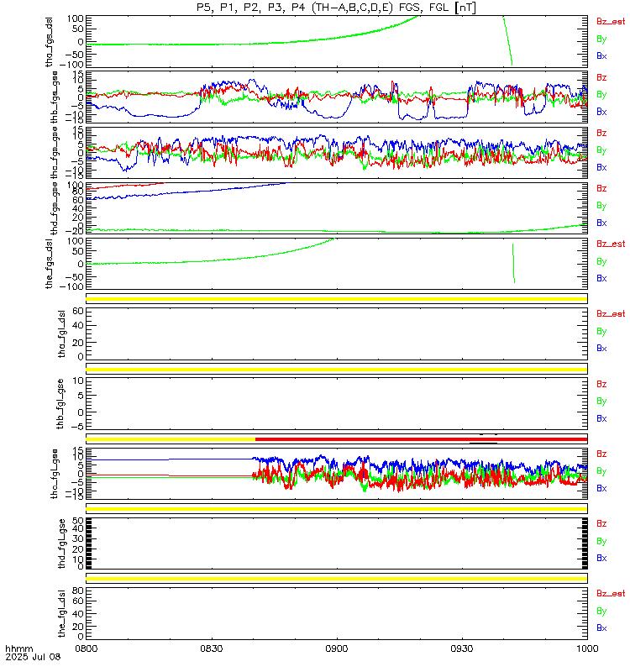
Task: Select the thb_fgl_gse axis label
Action: point(60,404)
